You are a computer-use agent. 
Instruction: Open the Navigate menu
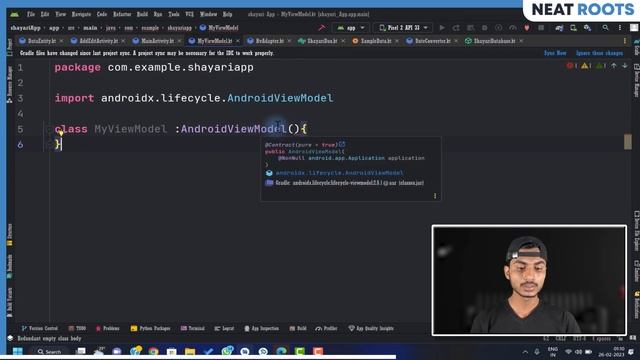coord(81,14)
